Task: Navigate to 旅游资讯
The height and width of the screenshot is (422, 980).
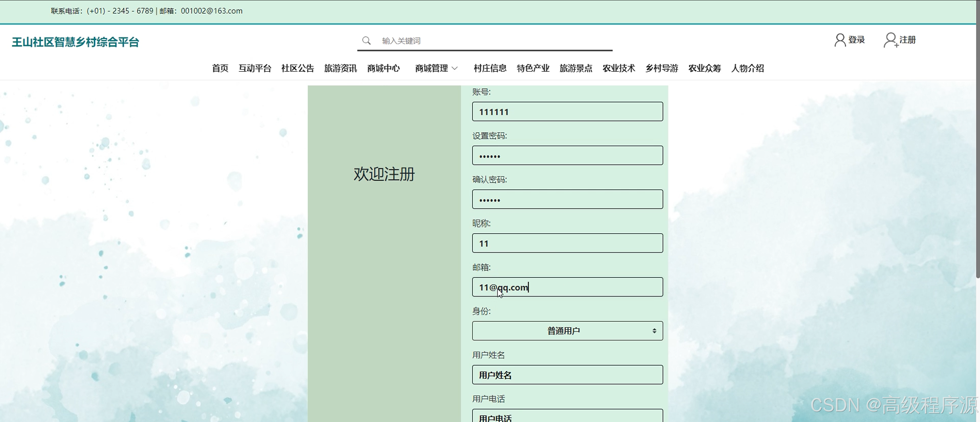Action: 340,68
